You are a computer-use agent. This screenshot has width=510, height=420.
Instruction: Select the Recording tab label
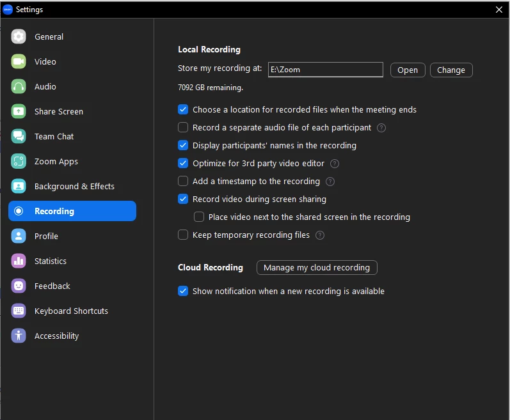point(54,211)
